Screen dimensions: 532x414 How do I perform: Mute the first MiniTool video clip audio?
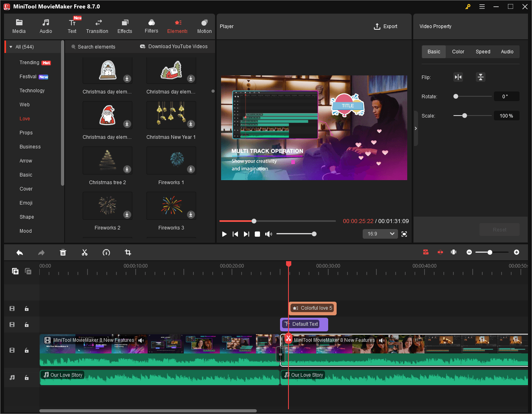141,340
